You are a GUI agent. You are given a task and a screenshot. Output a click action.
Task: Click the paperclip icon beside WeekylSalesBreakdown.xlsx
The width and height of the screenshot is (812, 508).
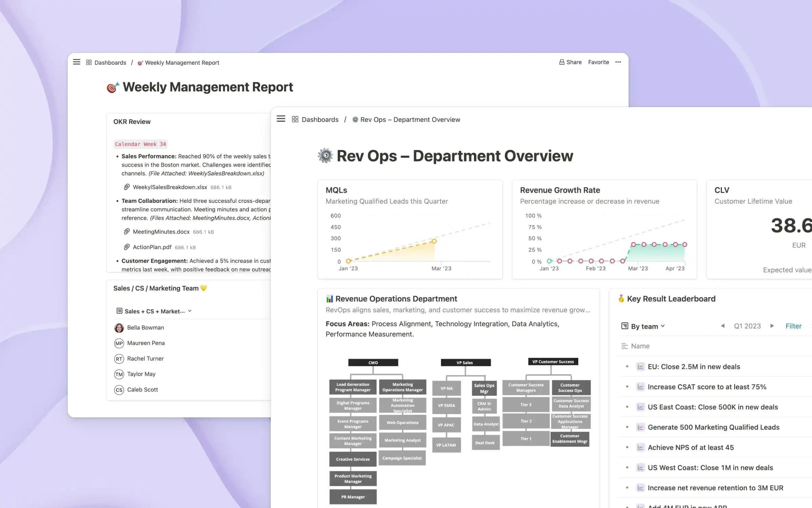click(127, 187)
